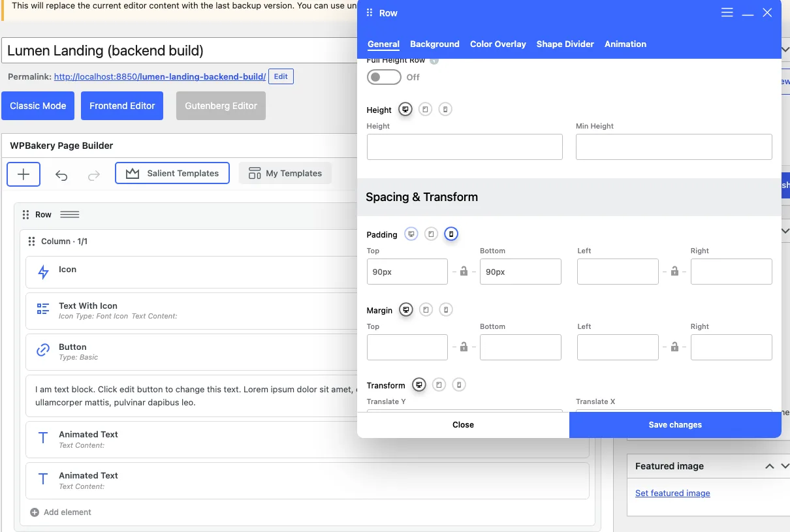Click the Classic Mode button

[38, 106]
